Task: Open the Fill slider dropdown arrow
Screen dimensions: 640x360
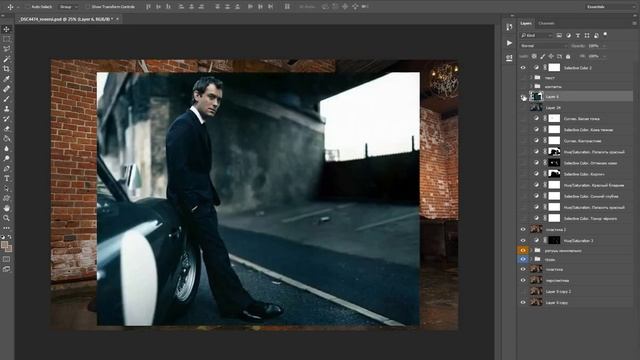Action: (x=604, y=56)
